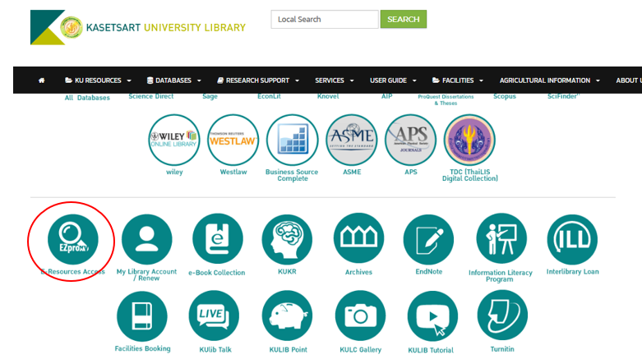Open the EZproxy E-Resources Access icon
The image size is (642, 364).
coord(73,239)
